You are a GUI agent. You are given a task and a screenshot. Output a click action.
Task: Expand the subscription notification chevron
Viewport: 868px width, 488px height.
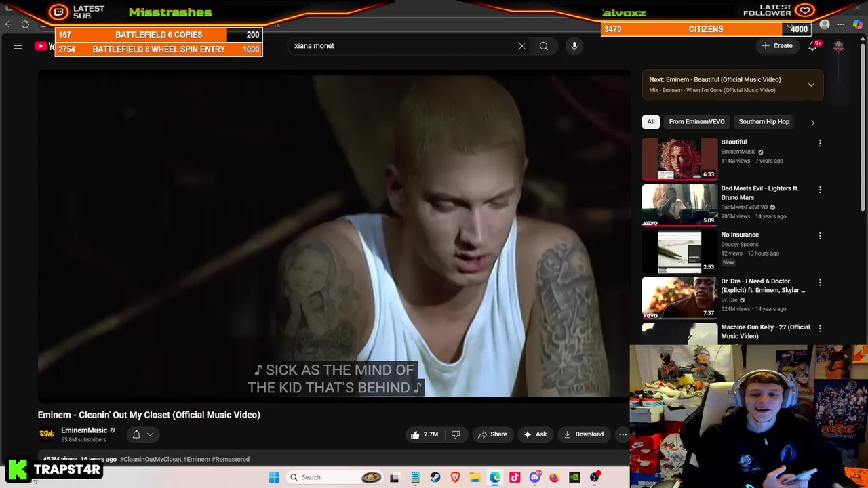pos(150,434)
